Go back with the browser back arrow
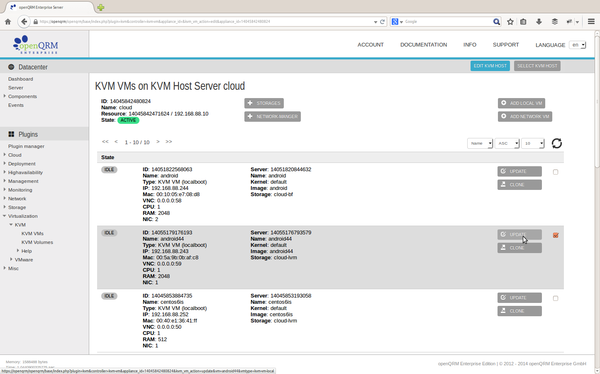 (x=24, y=22)
